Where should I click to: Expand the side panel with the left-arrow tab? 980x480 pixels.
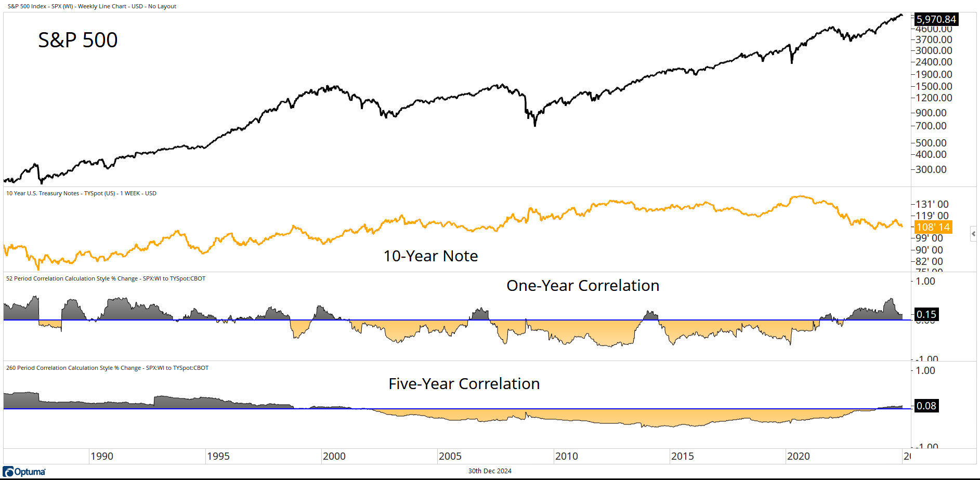coord(973,234)
